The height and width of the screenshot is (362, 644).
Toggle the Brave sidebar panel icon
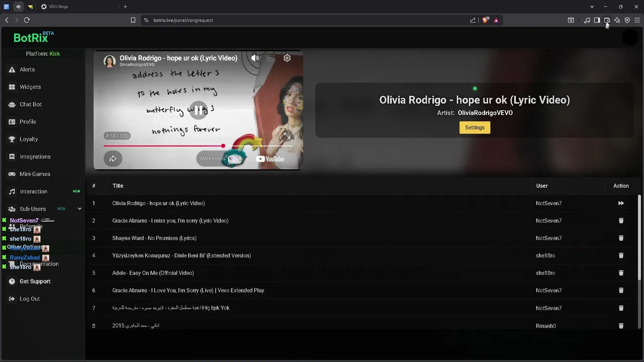pyautogui.click(x=597, y=20)
